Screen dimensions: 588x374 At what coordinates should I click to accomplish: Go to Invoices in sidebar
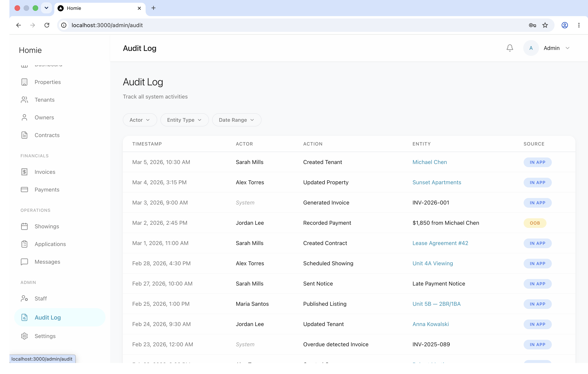[x=60, y=172]
